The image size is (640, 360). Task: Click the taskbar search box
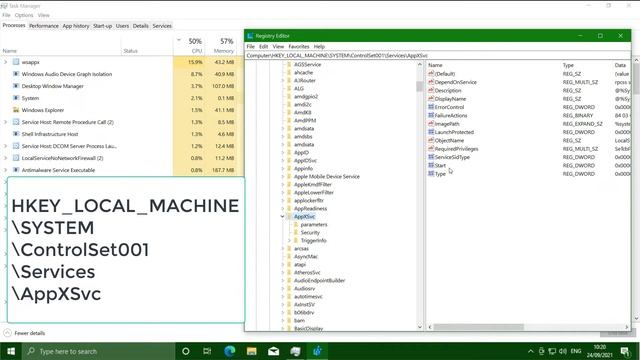pyautogui.click(x=99, y=351)
